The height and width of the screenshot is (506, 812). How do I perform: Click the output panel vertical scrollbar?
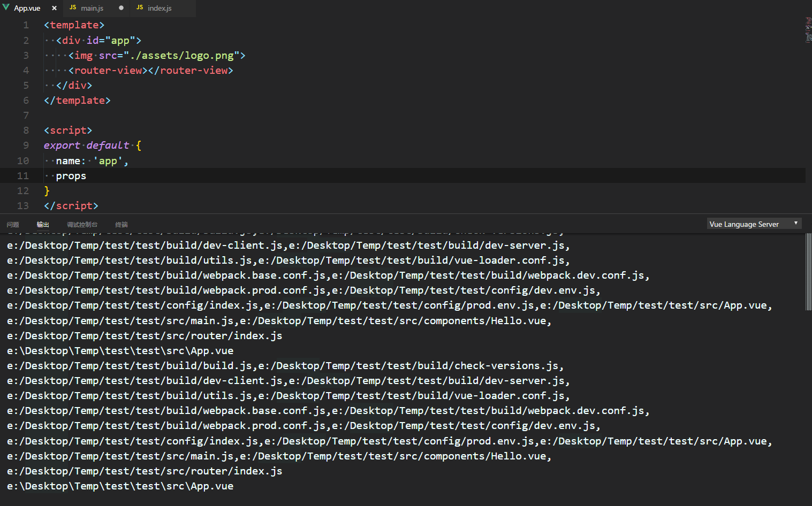click(808, 272)
